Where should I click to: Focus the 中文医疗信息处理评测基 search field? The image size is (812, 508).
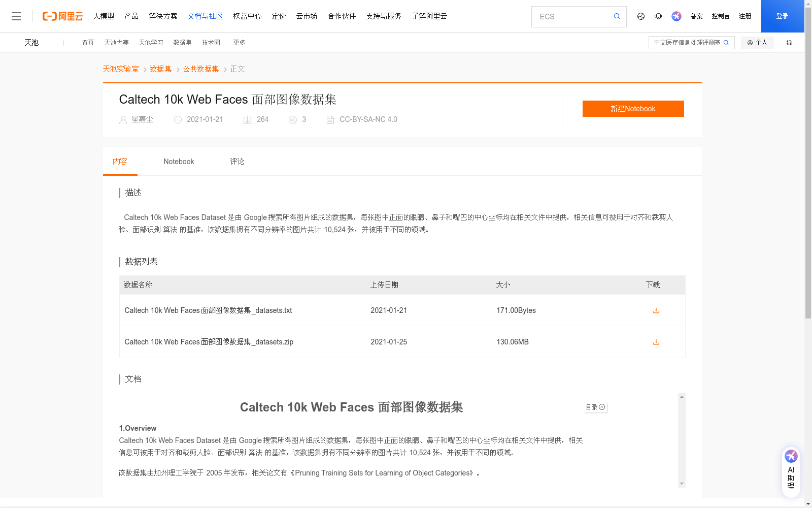(687, 43)
